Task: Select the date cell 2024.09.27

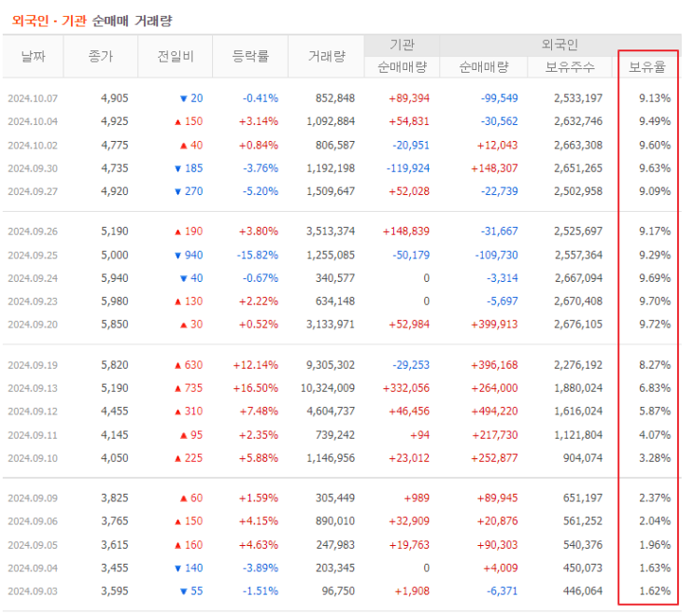Action: click(x=33, y=191)
